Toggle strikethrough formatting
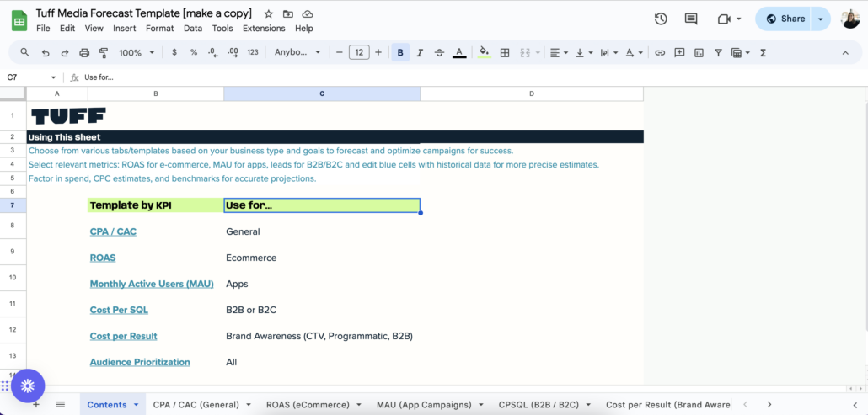 coord(439,52)
